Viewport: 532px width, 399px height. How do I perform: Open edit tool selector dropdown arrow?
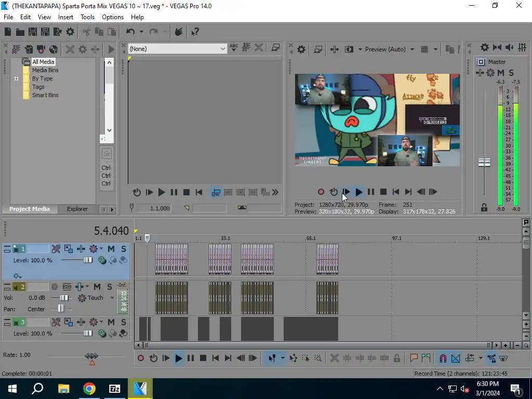point(282,358)
